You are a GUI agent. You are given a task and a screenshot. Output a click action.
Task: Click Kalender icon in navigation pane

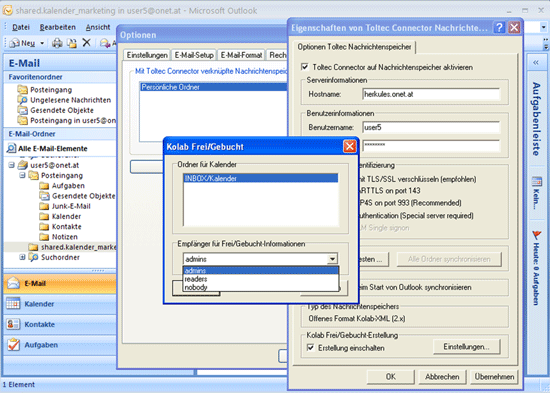tap(13, 304)
